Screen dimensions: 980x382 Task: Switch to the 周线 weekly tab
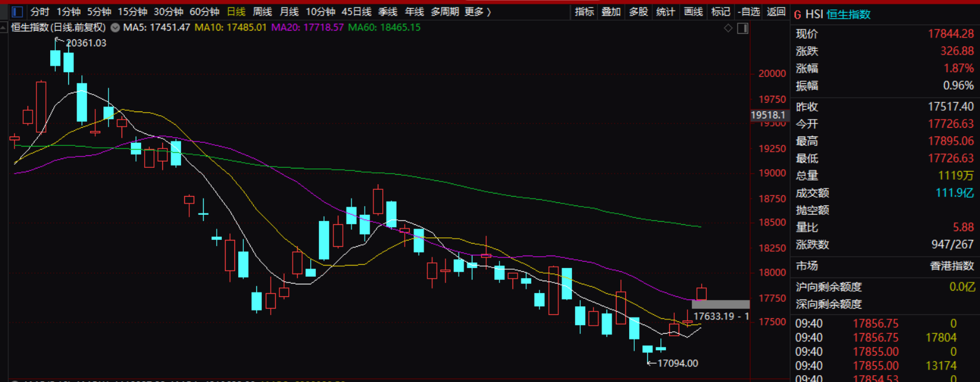[x=262, y=12]
